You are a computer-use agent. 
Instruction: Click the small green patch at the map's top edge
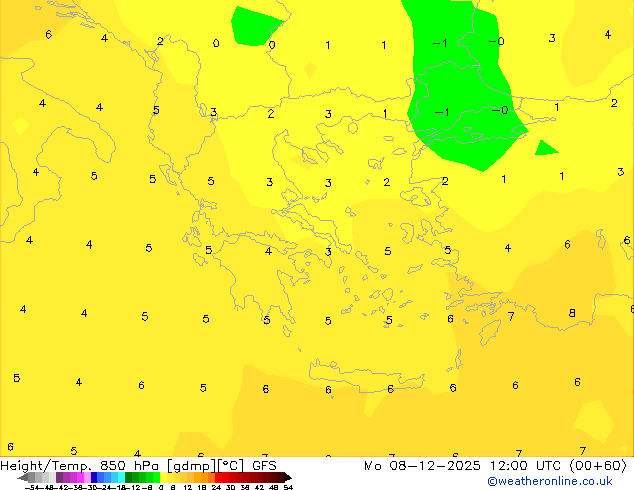tap(256, 25)
